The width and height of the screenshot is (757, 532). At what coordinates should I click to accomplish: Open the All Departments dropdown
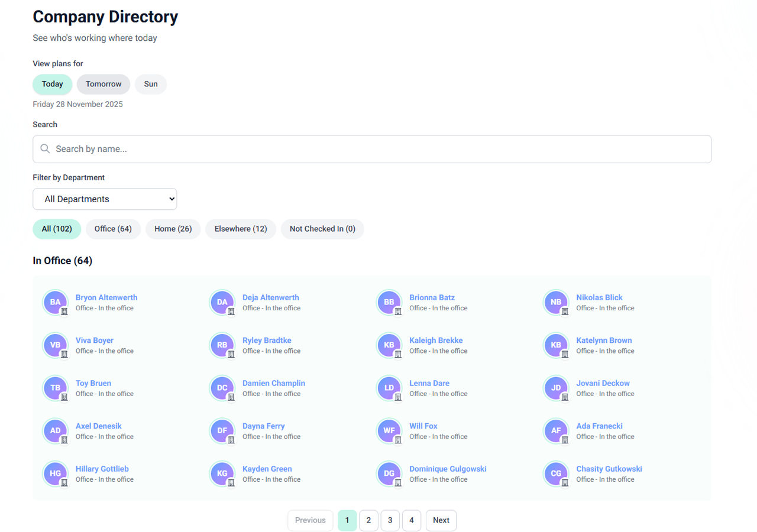pyautogui.click(x=105, y=199)
